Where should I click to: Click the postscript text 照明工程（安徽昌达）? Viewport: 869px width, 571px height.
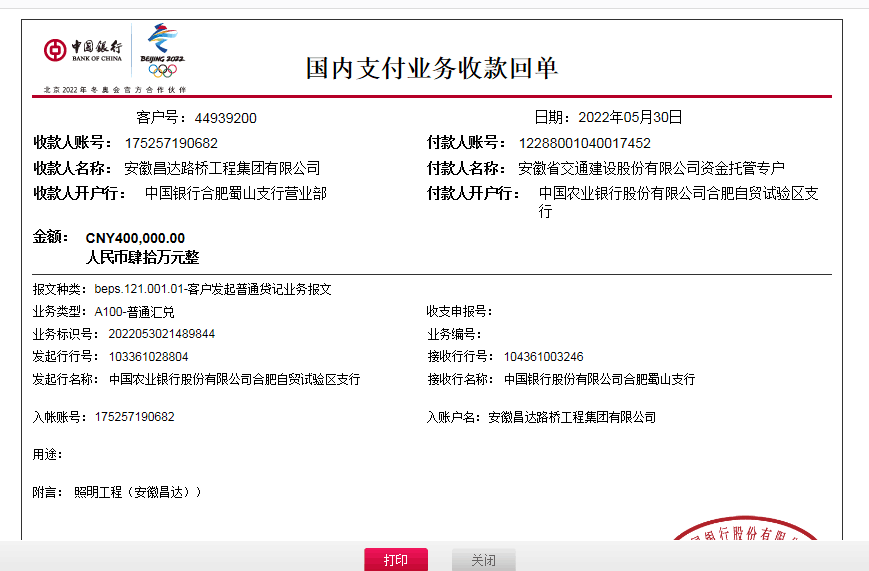click(138, 492)
